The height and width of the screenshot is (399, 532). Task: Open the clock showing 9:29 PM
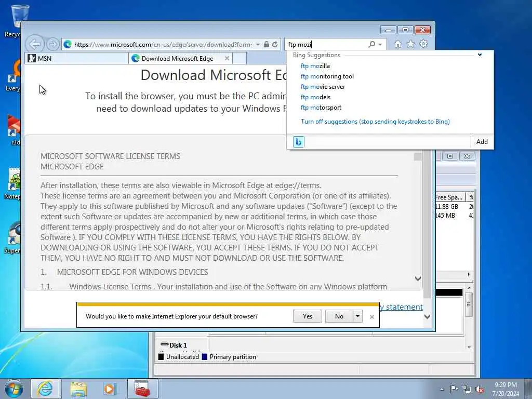506,389
